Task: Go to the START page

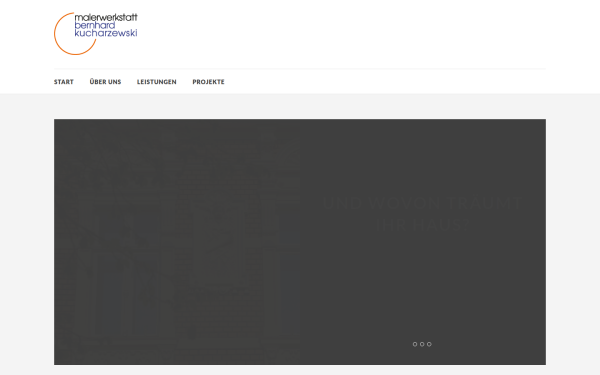Action: pyautogui.click(x=64, y=82)
